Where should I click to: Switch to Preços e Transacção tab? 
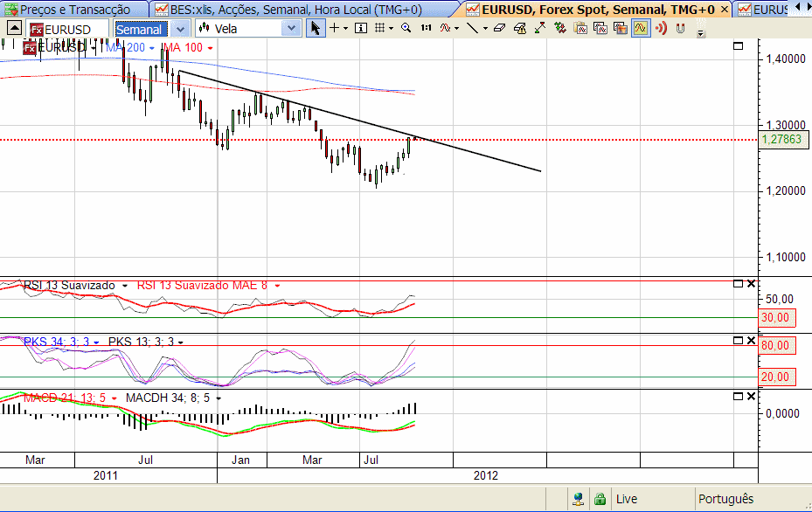coord(73,10)
